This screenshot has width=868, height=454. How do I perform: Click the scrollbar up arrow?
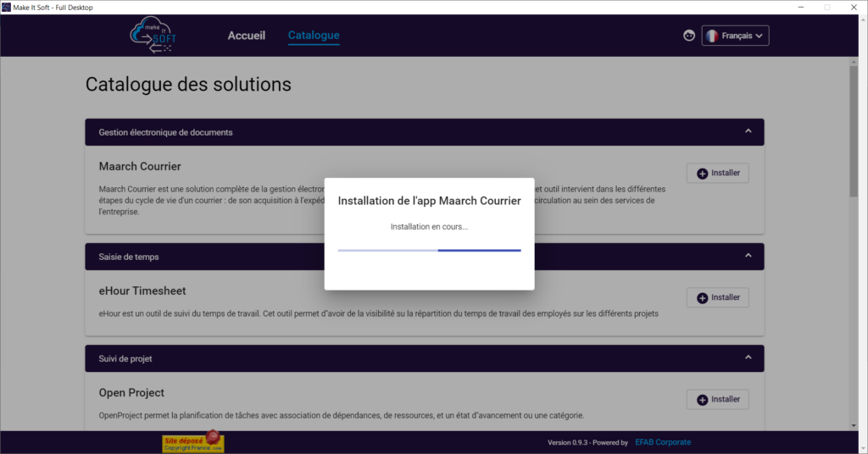[853, 61]
